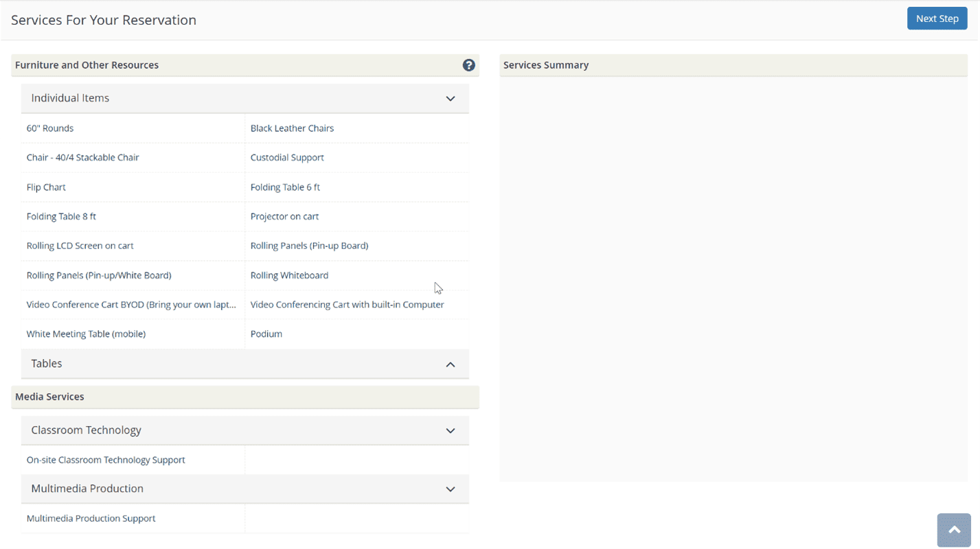This screenshot has height=549, width=980.
Task: Expand the Tables section
Action: click(450, 364)
